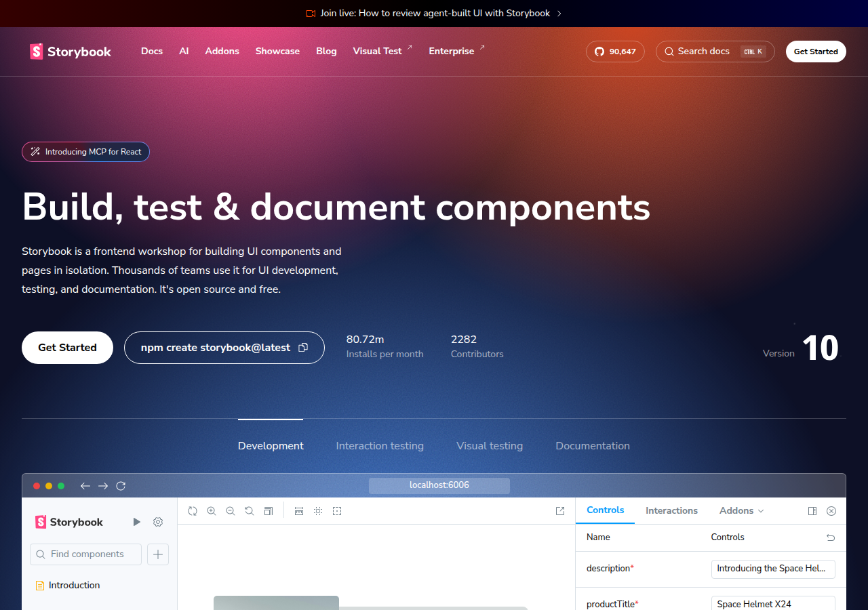
Task: Click the reset zoom icon
Action: pos(250,511)
